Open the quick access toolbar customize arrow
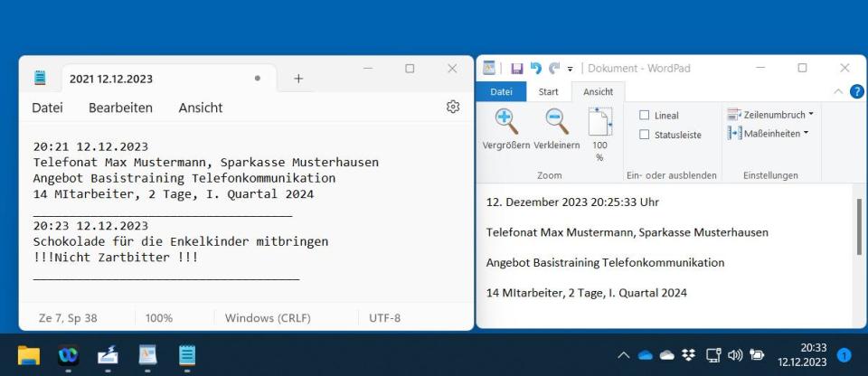868x376 pixels. pyautogui.click(x=571, y=70)
